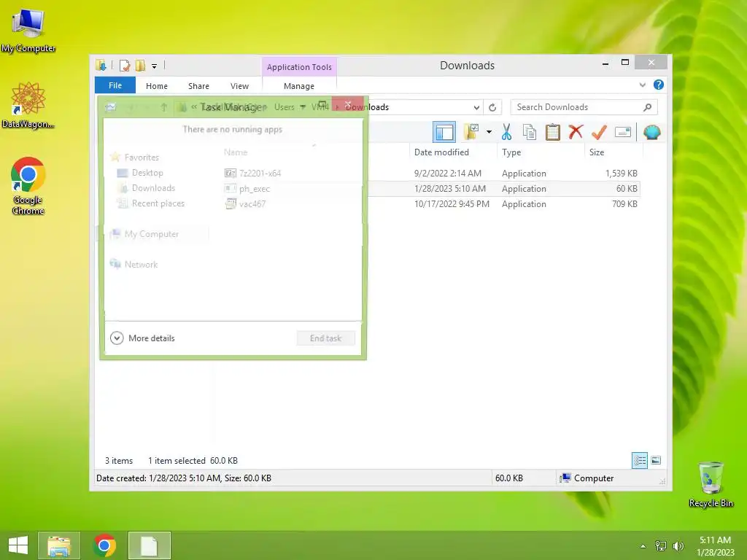Click the folder options icon with checkmark
The image size is (747, 560).
coord(471,132)
